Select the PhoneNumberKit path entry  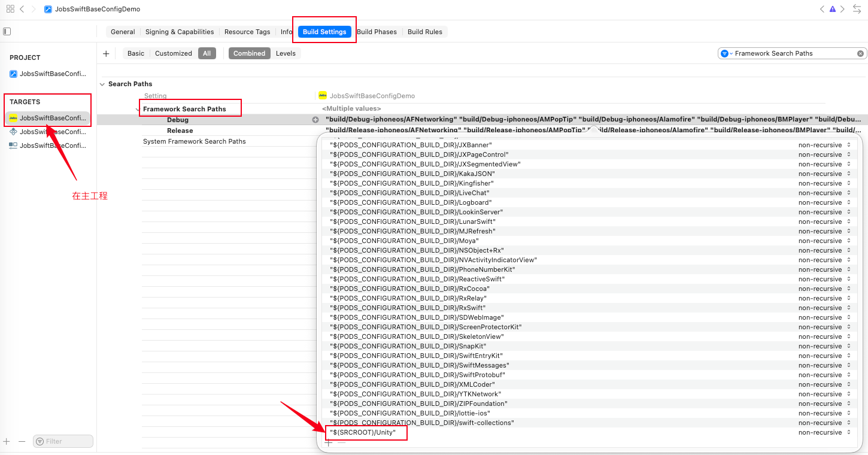422,269
